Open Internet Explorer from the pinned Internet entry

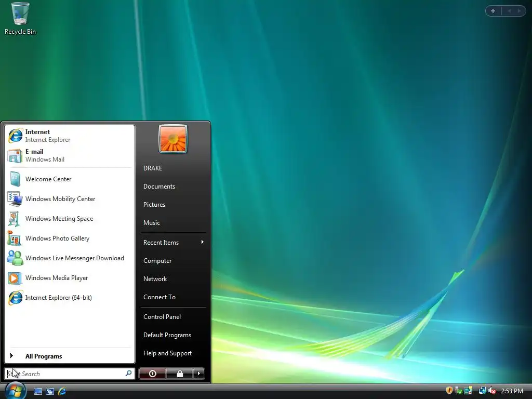70,136
